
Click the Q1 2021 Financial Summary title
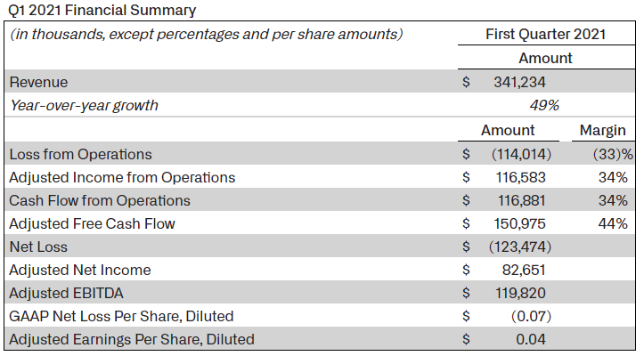[102, 12]
